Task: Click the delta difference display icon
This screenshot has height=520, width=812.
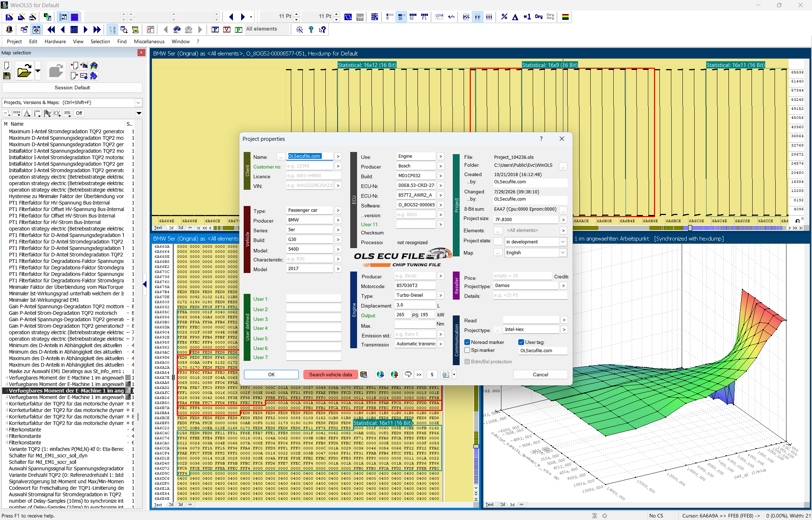Action: [515, 17]
